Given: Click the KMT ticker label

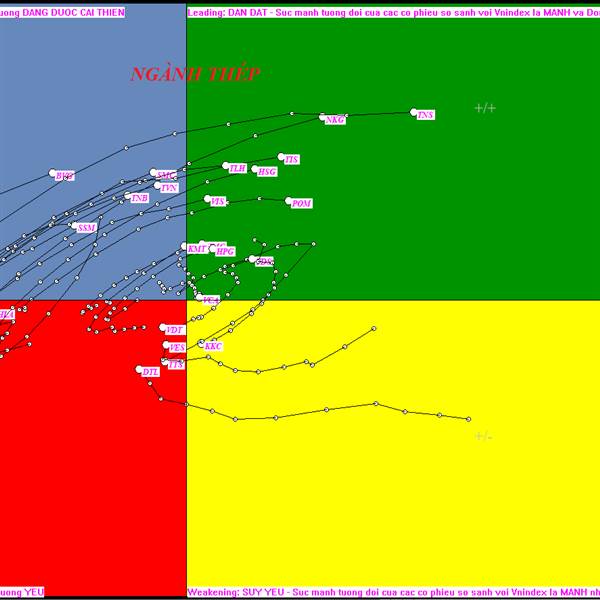Looking at the screenshot, I should point(197,249).
